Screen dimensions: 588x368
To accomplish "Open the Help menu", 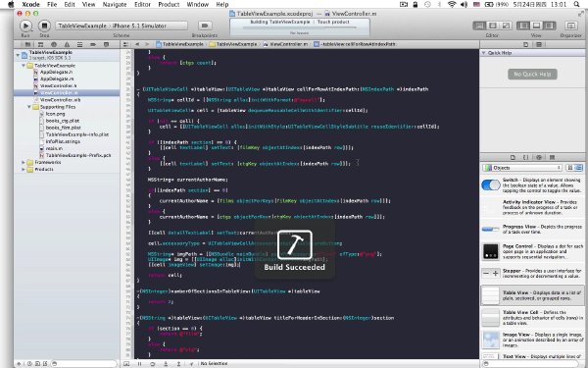I will 222,5.
